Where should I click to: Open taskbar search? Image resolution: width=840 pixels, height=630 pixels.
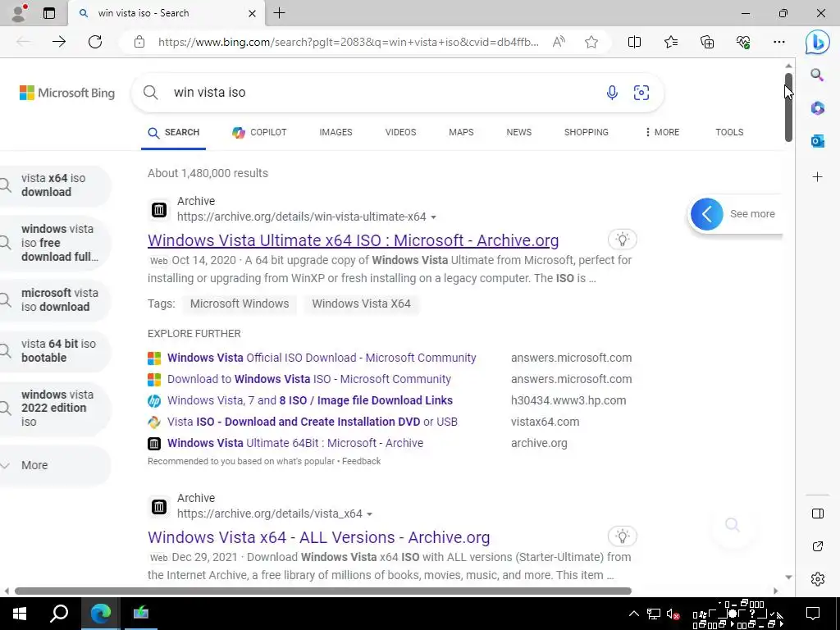point(59,614)
